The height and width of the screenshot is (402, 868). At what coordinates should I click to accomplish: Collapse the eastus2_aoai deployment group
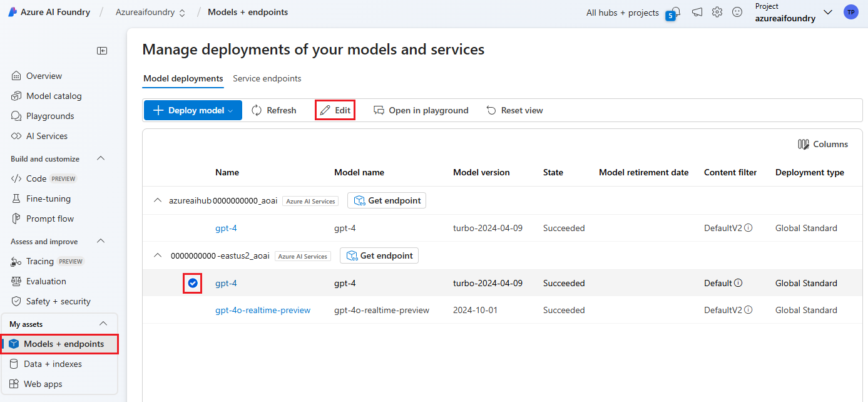point(158,255)
